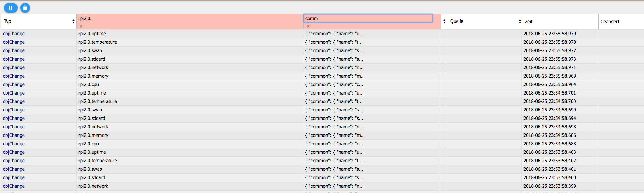Remove the comm filter using its X
This screenshot has width=644, height=193.
308,26
